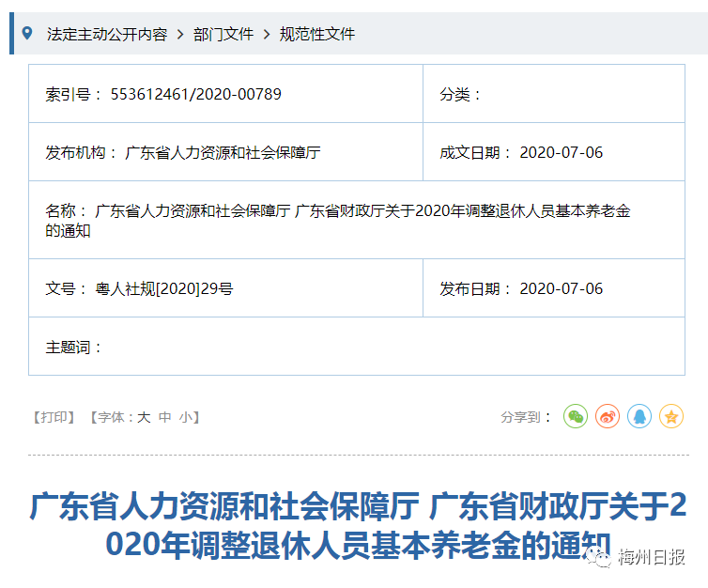708x588 pixels.
Task: Share the page to QQ
Action: pos(639,416)
